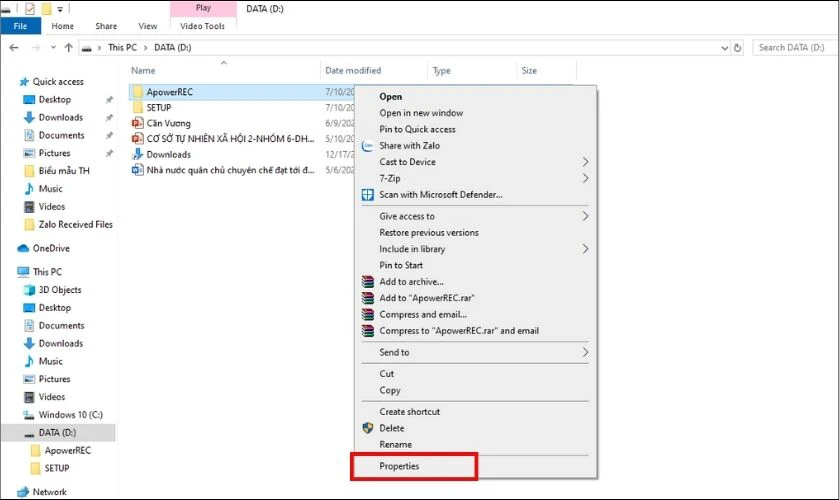This screenshot has width=840, height=500.
Task: Choose Open in the context menu
Action: tap(391, 96)
